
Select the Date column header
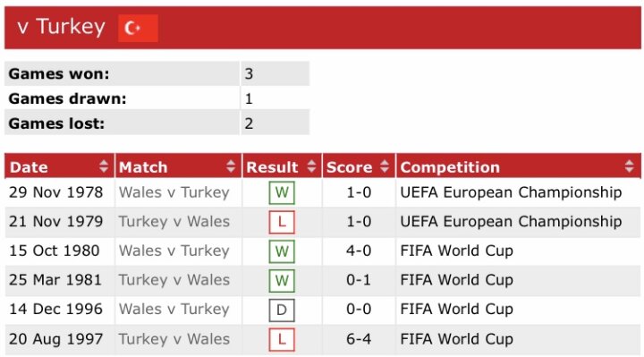pos(60,166)
